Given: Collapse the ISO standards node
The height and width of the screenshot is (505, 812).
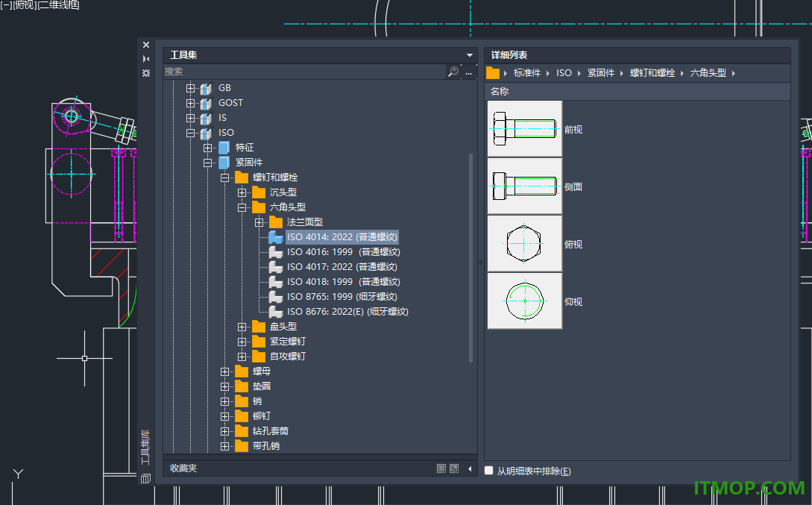Looking at the screenshot, I should pos(191,133).
